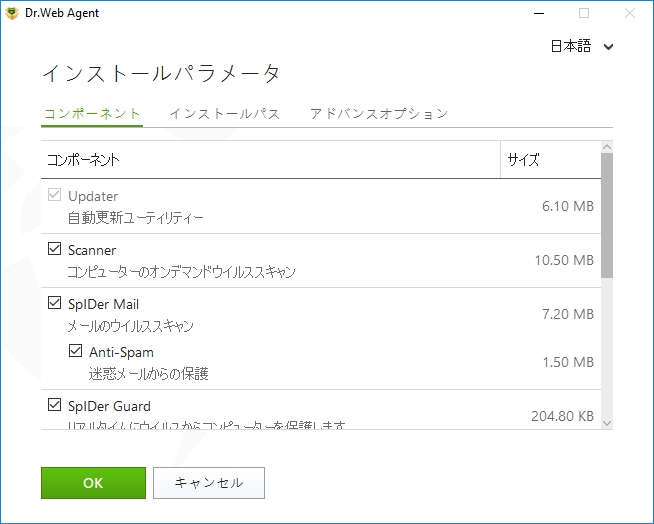Click the 6.10 MB size value

click(568, 206)
